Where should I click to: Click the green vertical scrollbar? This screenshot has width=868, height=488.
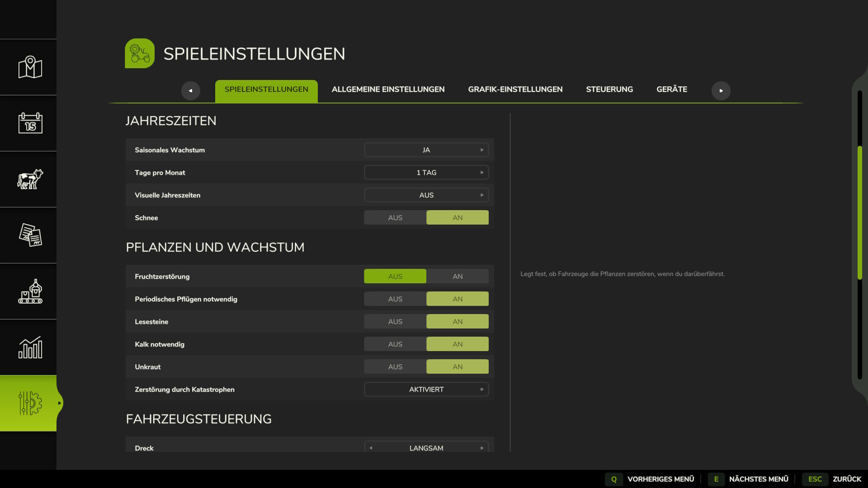[x=859, y=212]
